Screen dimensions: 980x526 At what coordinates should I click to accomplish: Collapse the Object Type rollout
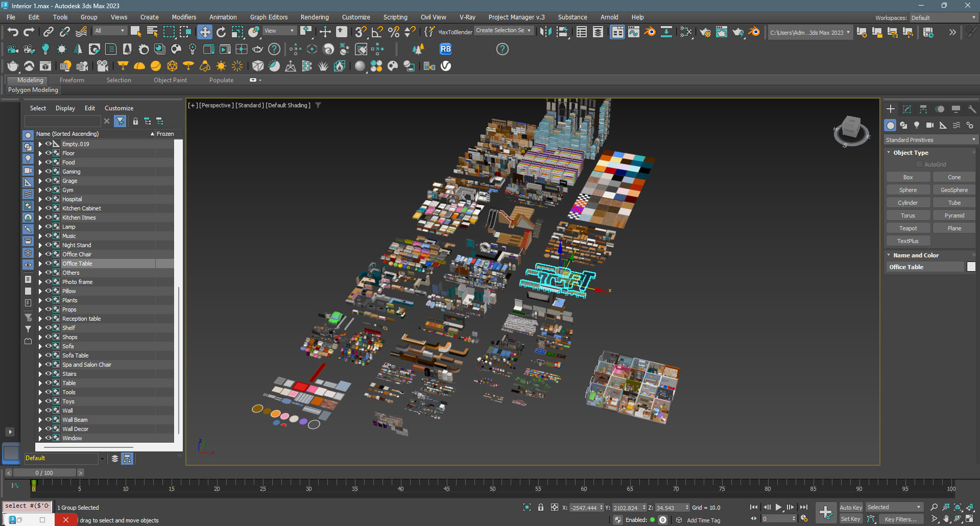910,153
